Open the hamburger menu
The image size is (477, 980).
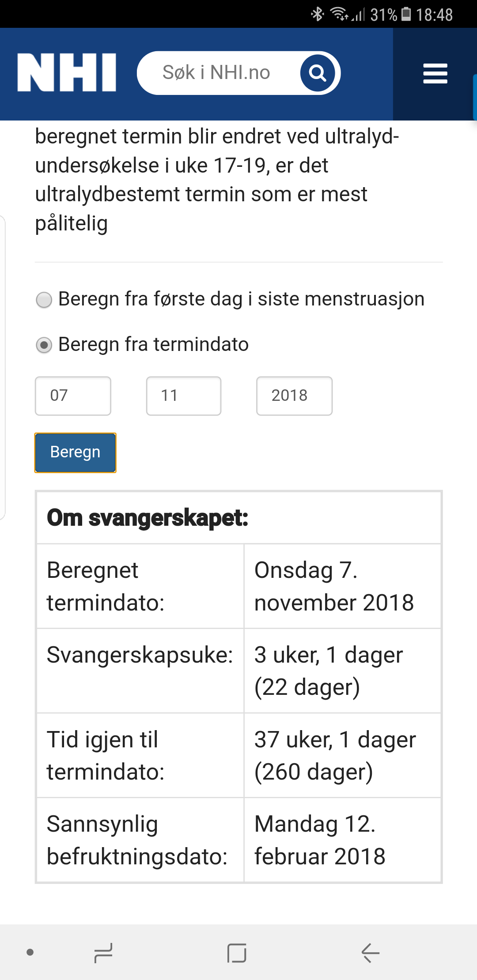click(x=435, y=73)
